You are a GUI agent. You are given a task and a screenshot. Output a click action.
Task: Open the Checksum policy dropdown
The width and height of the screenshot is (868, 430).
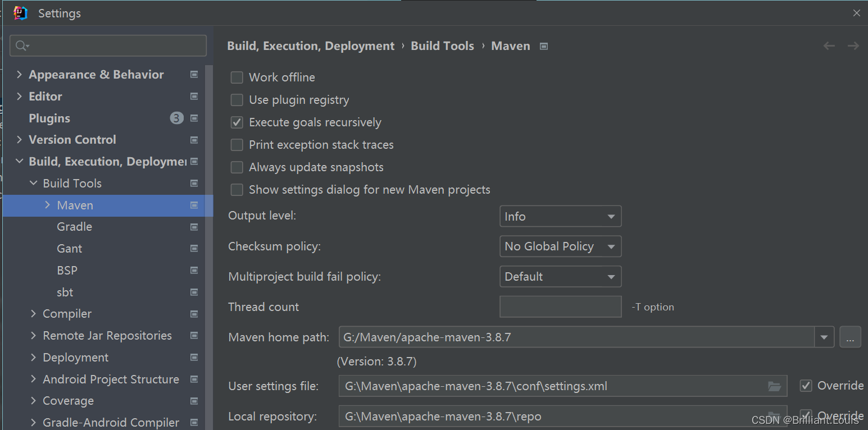point(561,246)
